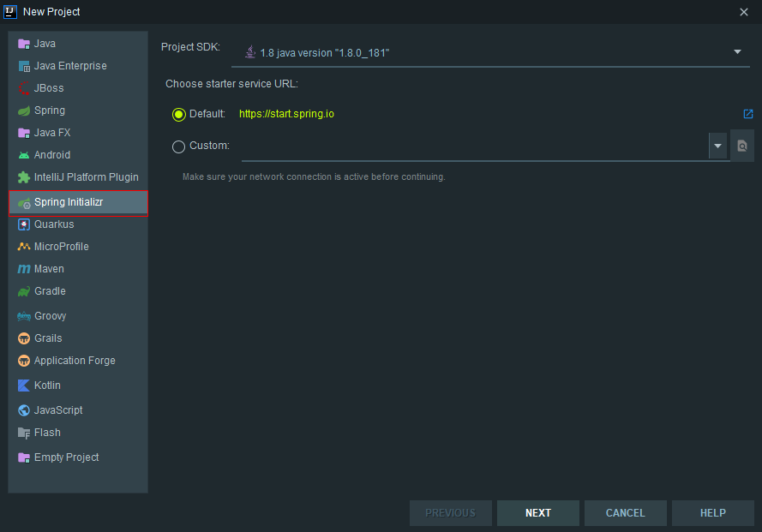Click the IntelliJ logo in title bar
The height and width of the screenshot is (532, 762).
tap(10, 12)
